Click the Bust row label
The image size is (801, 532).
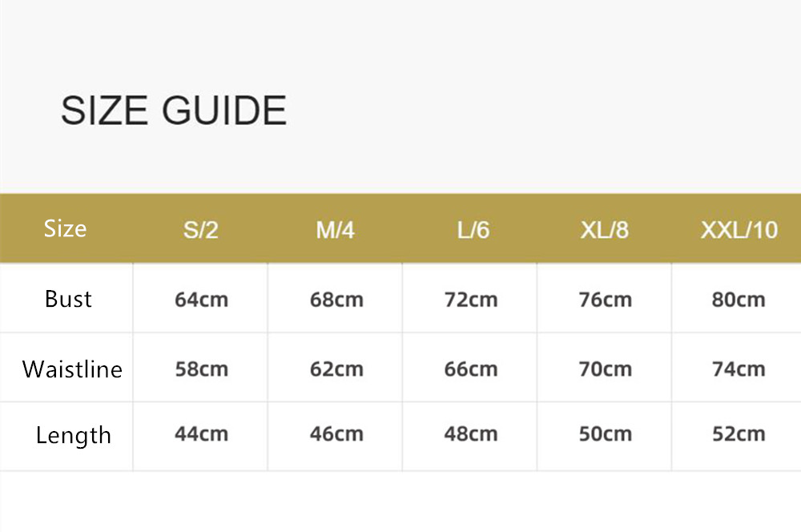[68, 300]
